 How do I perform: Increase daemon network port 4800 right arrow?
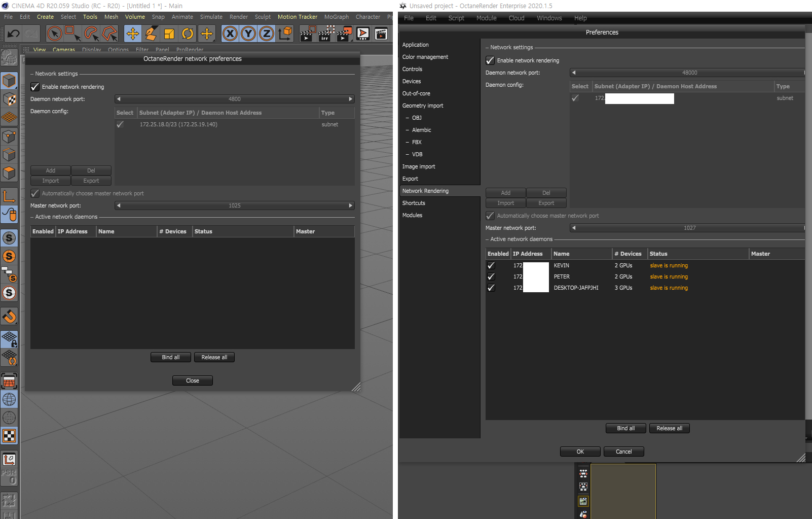click(x=350, y=99)
